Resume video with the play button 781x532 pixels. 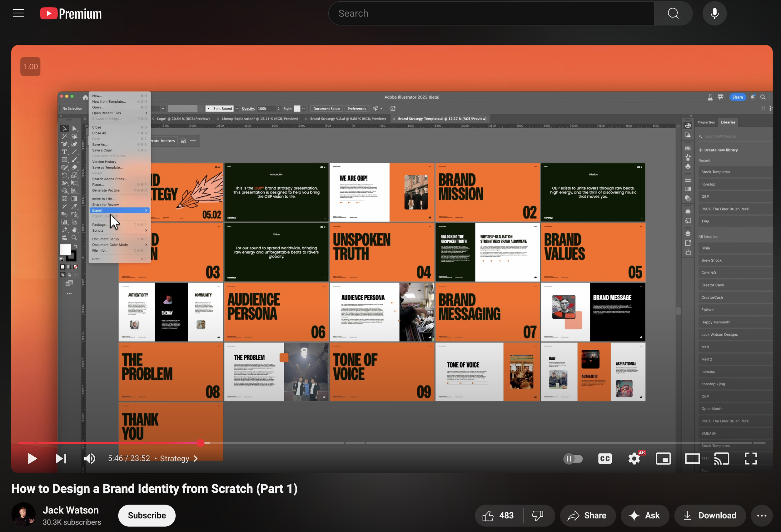click(x=32, y=458)
